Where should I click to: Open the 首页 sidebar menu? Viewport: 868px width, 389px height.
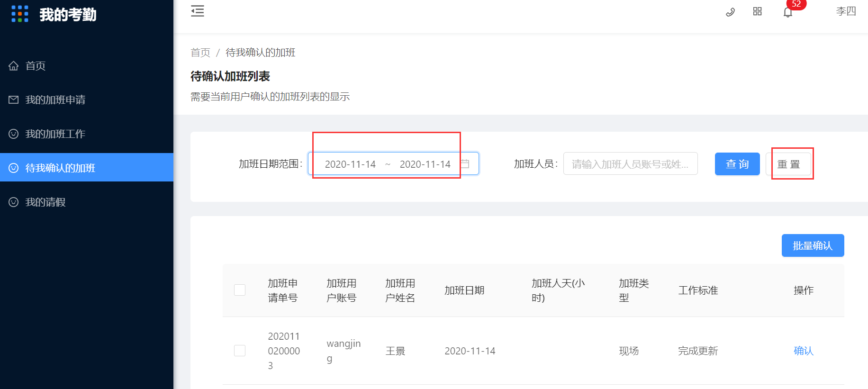[87, 66]
